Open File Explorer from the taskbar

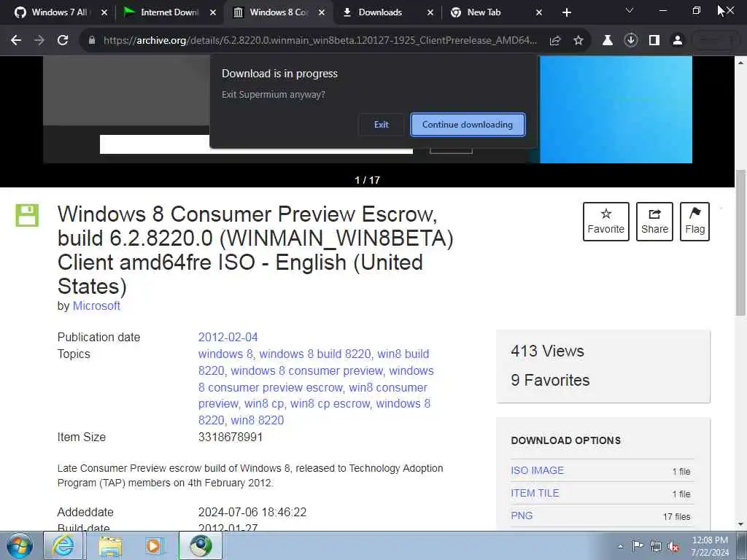110,545
